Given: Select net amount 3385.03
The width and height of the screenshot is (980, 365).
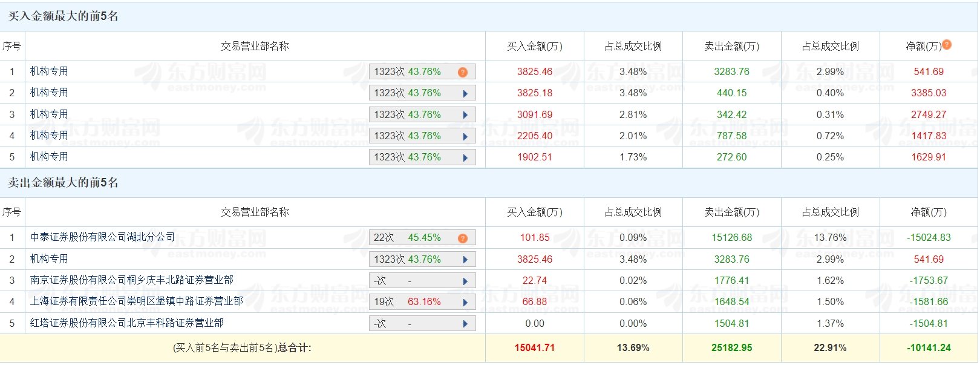Looking at the screenshot, I should 929,93.
